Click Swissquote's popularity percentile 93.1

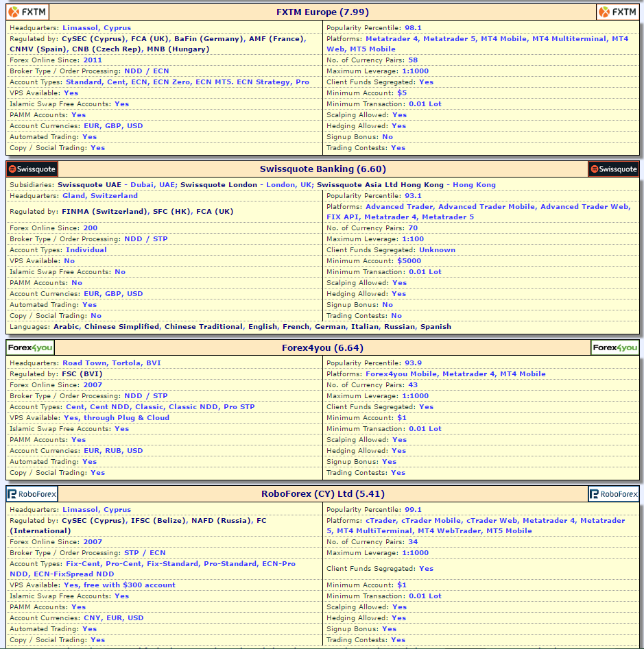[x=413, y=196]
